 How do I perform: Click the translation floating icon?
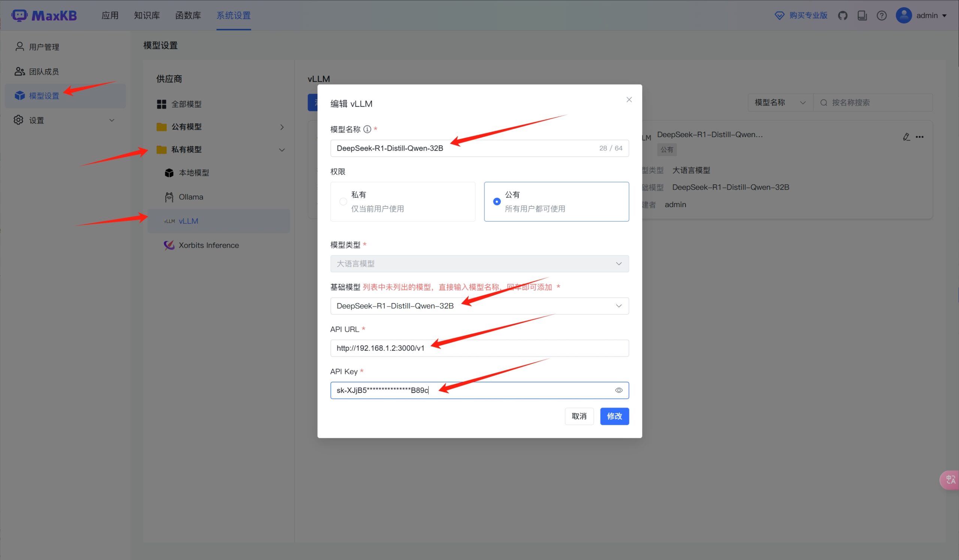[950, 480]
